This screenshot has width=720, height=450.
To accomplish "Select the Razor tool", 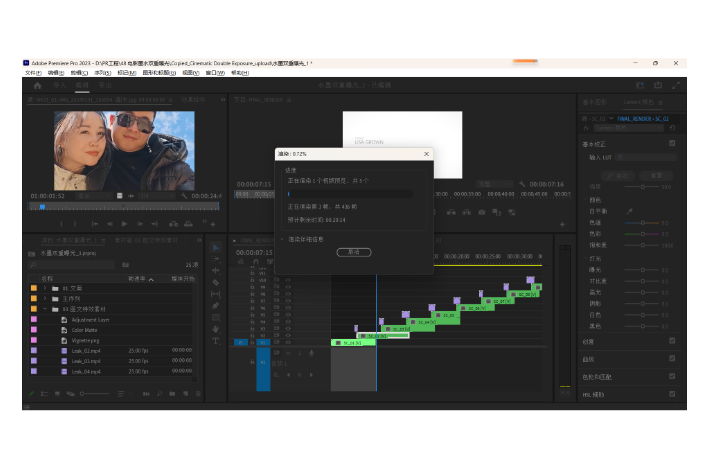I will click(215, 282).
